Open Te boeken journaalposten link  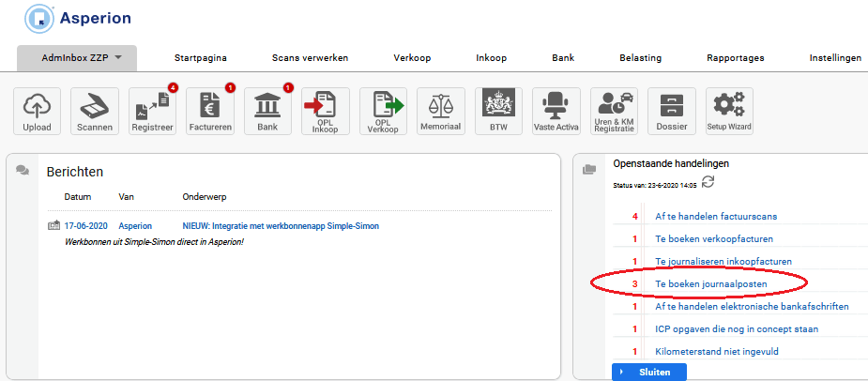(x=711, y=284)
